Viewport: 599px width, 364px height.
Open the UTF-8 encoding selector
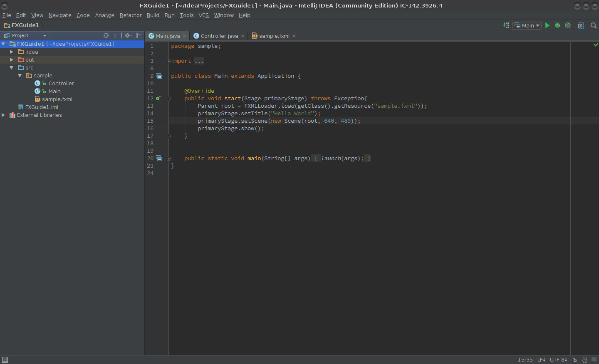pyautogui.click(x=558, y=360)
